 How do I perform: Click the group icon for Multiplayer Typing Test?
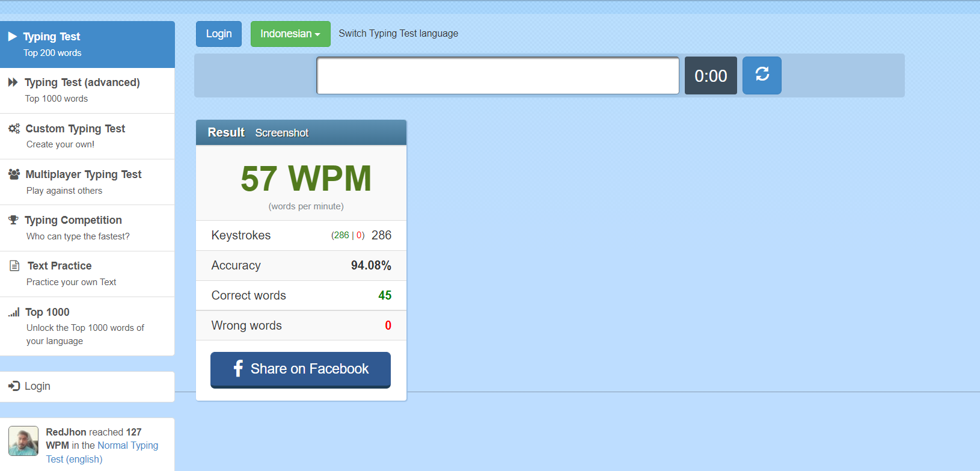(14, 174)
